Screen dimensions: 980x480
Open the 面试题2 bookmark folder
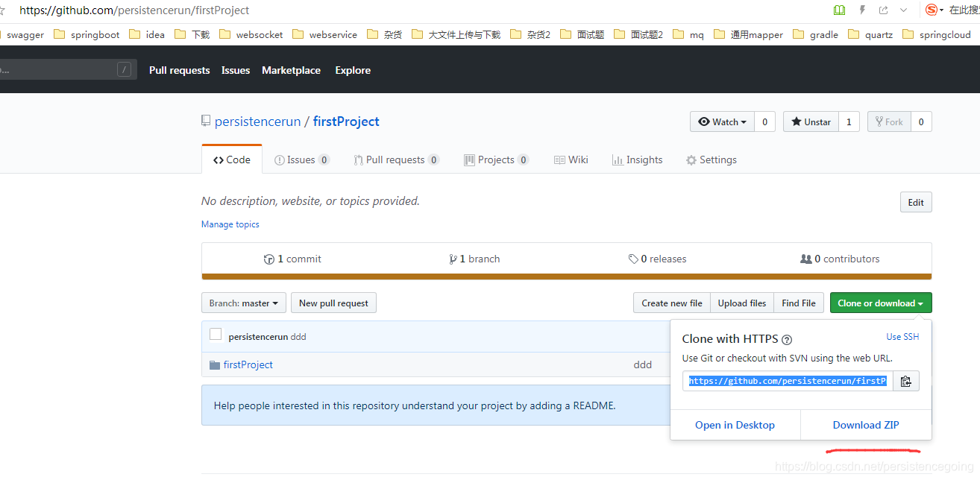[x=638, y=34]
